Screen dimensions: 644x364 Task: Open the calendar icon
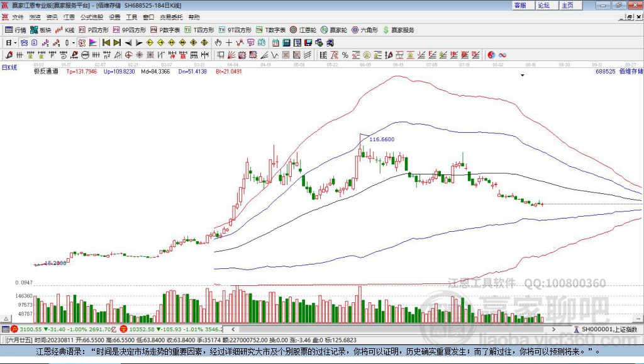[x=275, y=43]
